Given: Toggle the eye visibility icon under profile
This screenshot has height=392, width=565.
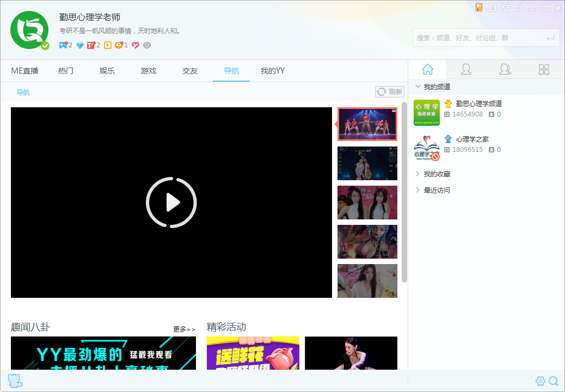Looking at the screenshot, I should pyautogui.click(x=147, y=45).
